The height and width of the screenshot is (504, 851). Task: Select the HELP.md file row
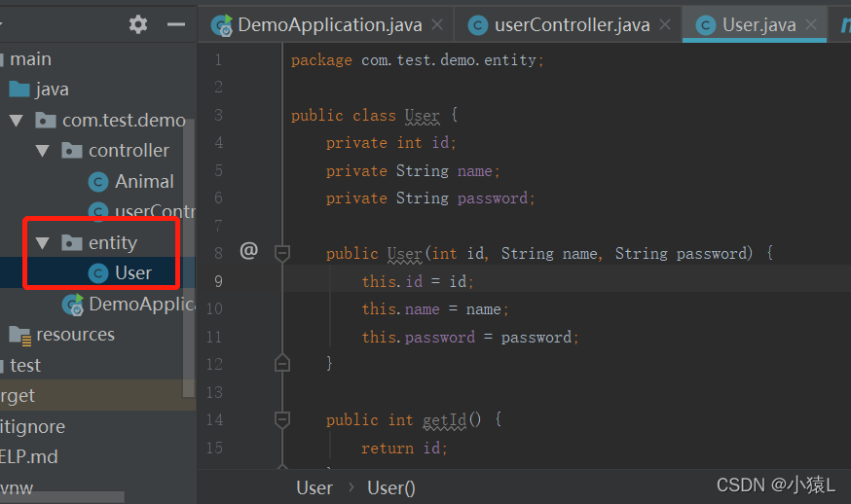pos(29,456)
